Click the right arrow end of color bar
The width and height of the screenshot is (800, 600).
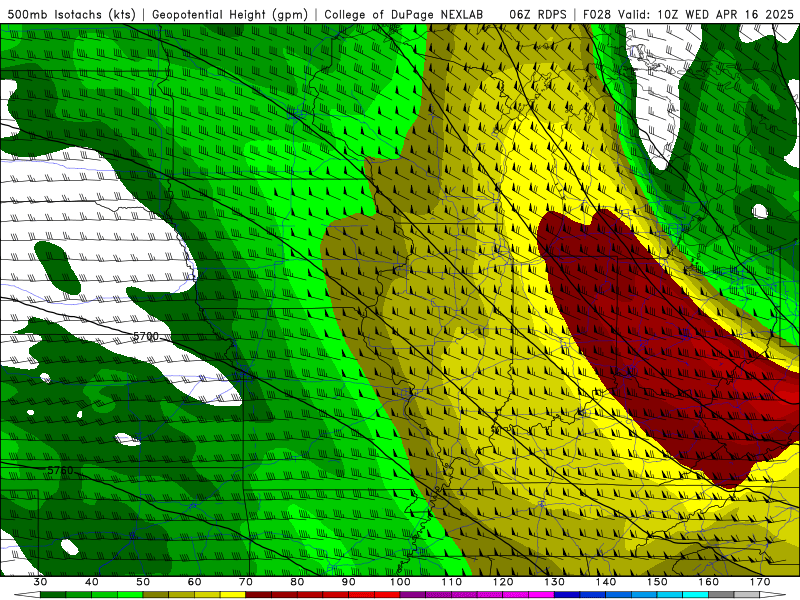772,595
